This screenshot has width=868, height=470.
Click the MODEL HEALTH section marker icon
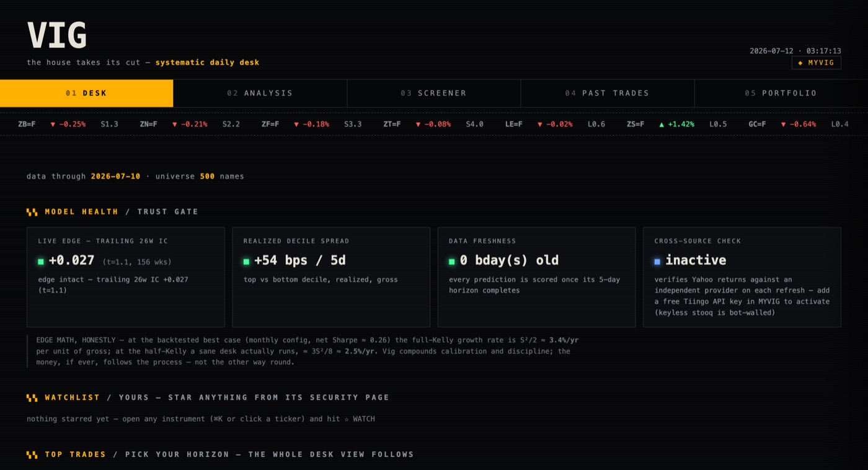click(32, 212)
